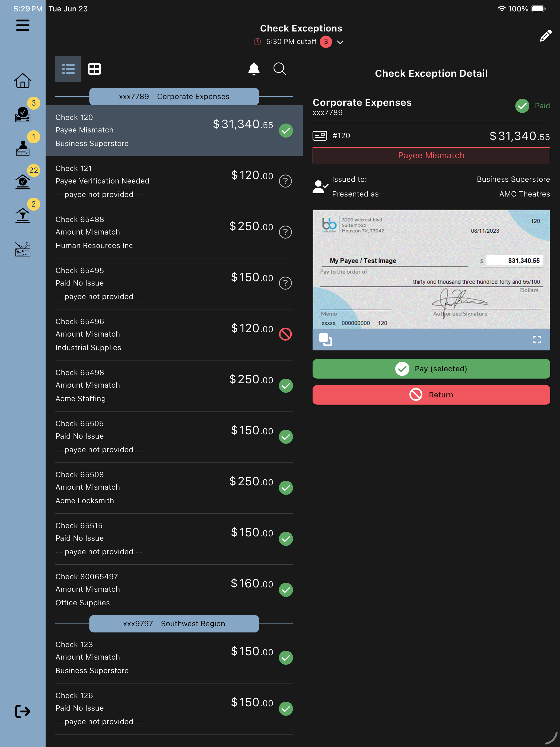The width and height of the screenshot is (560, 747).
Task: Tap the red cutoff count badge
Action: (x=326, y=42)
